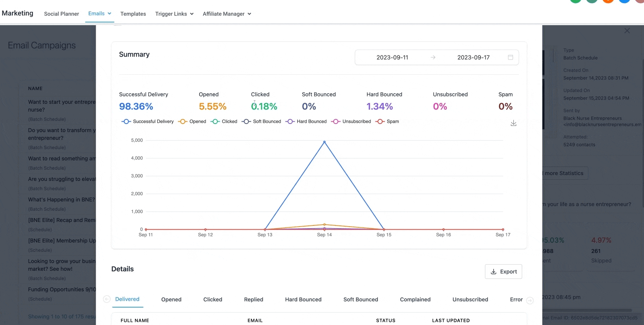
Task: Toggle the Opened legend series
Action: point(192,122)
